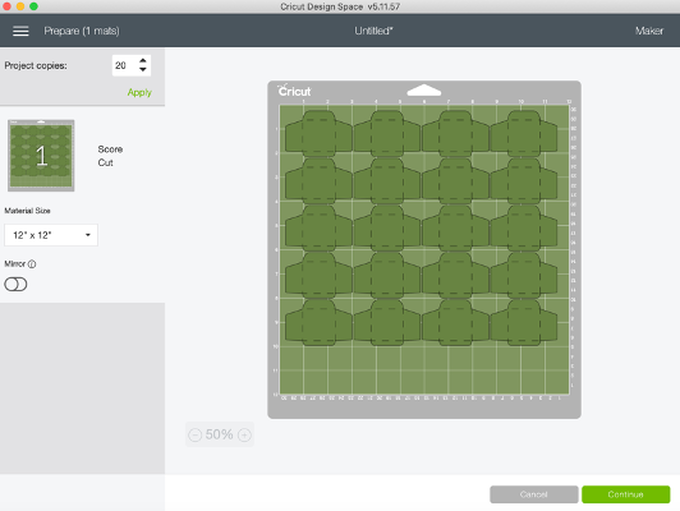680x511 pixels.
Task: Increase project copies with up arrow
Action: click(143, 60)
